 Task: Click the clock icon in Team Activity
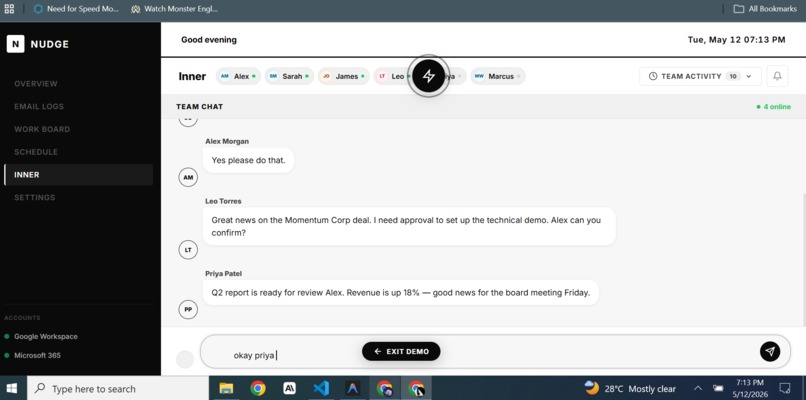653,76
